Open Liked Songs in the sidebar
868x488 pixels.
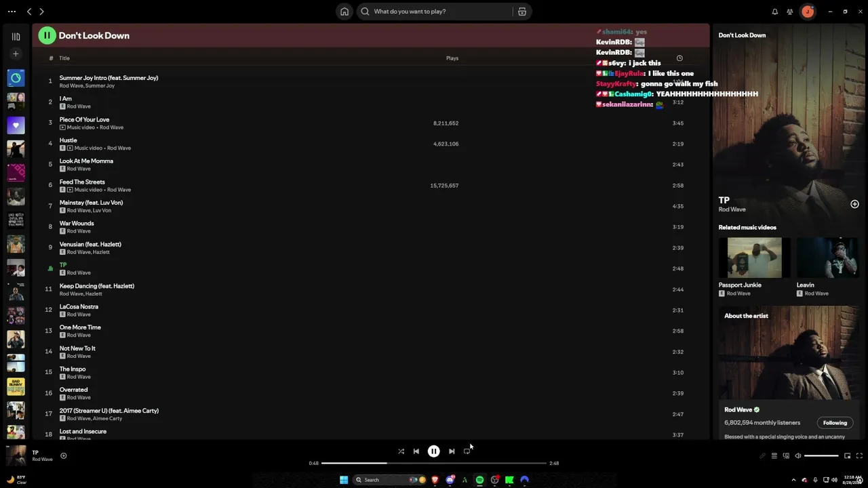coord(16,125)
